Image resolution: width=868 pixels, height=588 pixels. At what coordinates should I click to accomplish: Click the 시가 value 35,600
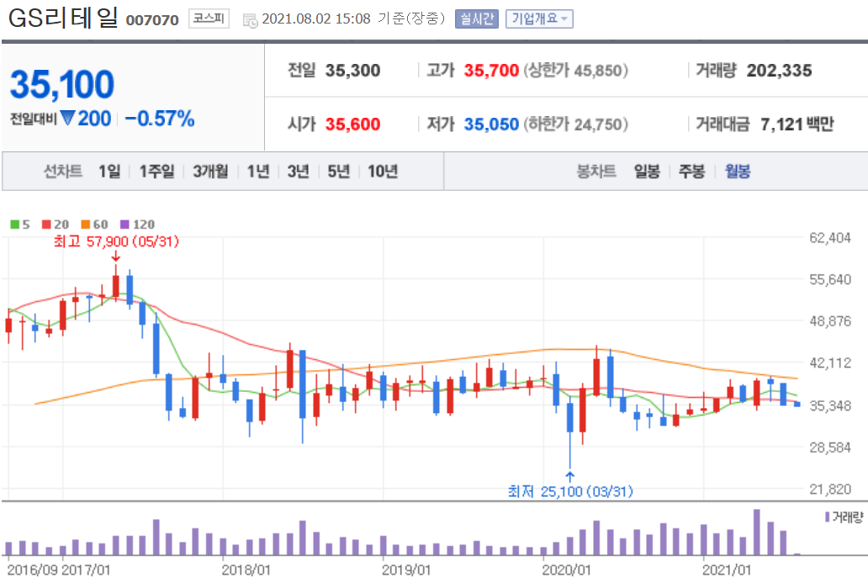click(352, 124)
